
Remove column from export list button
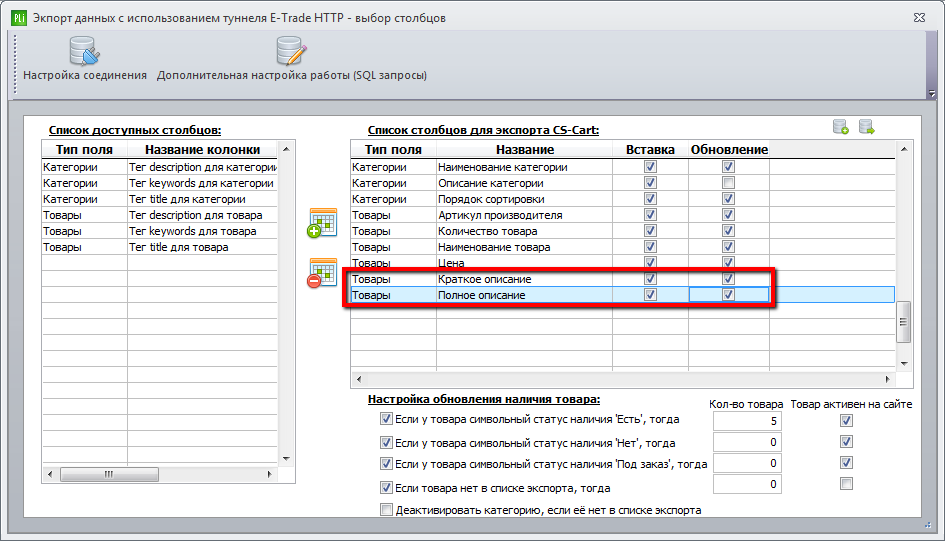tap(322, 273)
